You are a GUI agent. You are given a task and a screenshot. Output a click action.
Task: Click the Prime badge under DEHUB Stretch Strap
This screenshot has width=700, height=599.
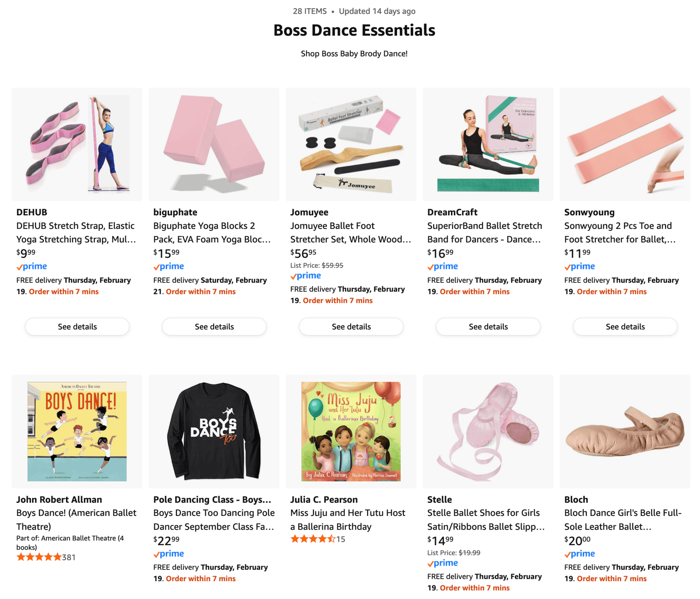point(32,266)
